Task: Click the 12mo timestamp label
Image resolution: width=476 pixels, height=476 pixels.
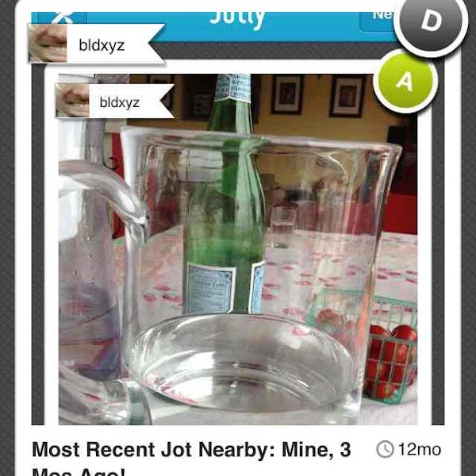Action: (420, 450)
